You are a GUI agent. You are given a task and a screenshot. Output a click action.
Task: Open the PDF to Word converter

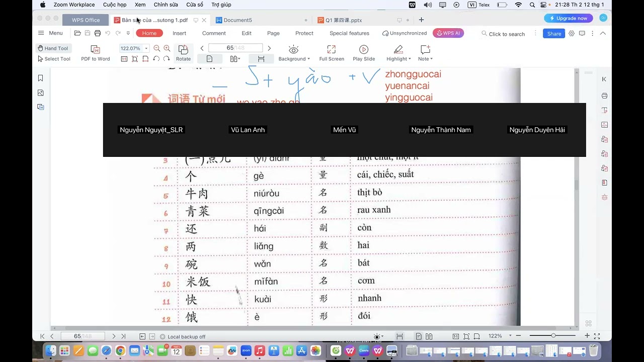pyautogui.click(x=95, y=53)
